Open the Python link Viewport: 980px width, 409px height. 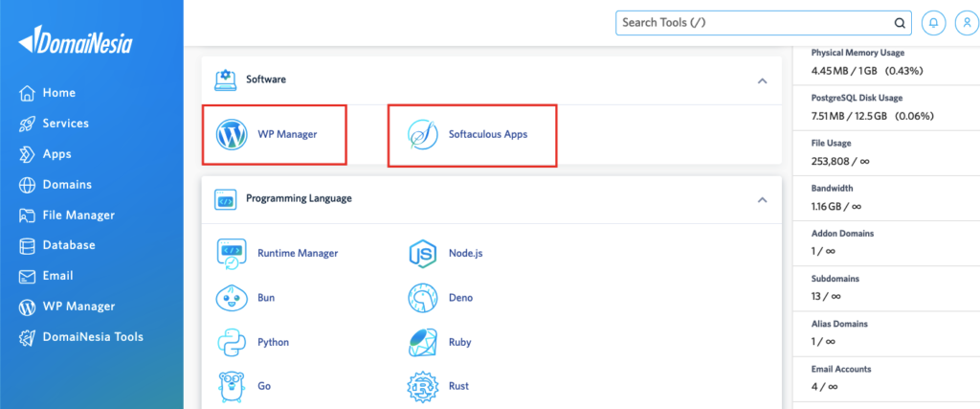pyautogui.click(x=273, y=343)
